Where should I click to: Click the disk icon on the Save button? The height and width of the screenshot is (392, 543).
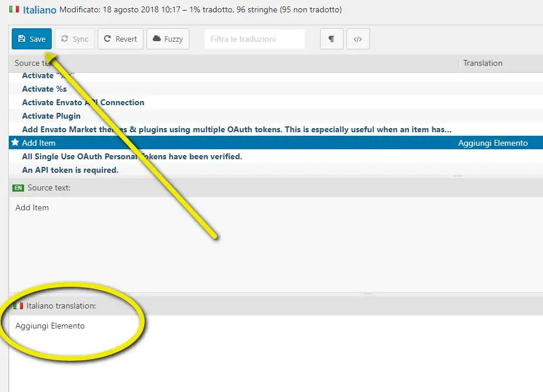21,38
